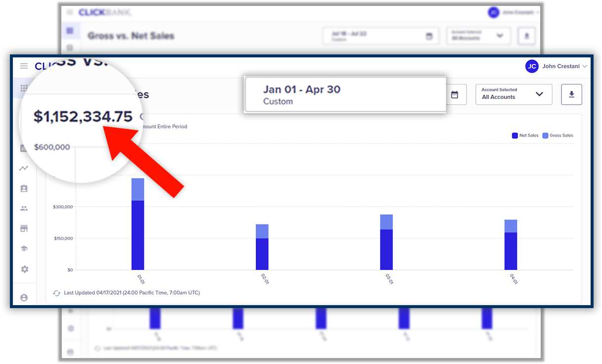Click the account circle icon at sidebar bottom
The image size is (602, 364).
click(x=24, y=298)
